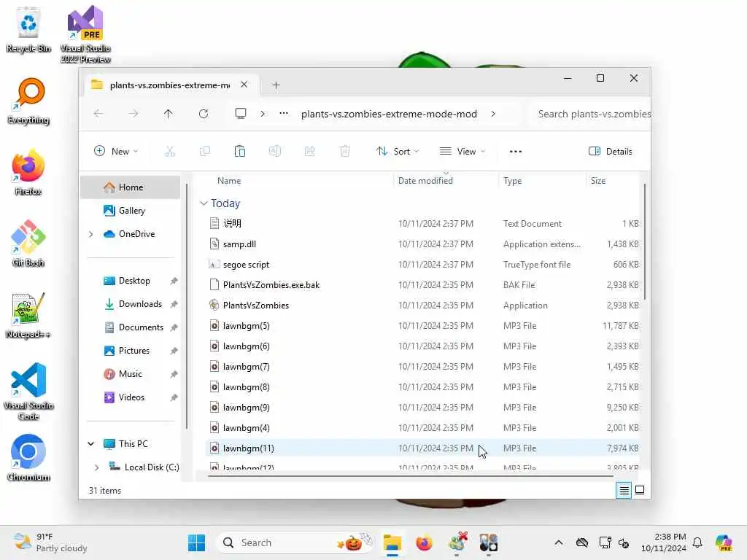Viewport: 747px width, 560px height.
Task: Select the lawnbgm(11) MP3 file
Action: [x=422, y=448]
